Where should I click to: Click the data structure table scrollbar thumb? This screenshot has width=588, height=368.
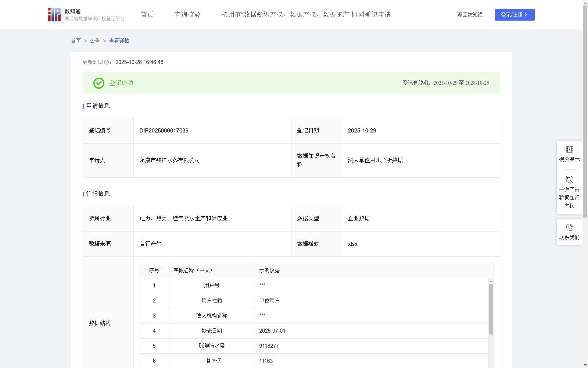pos(491,309)
